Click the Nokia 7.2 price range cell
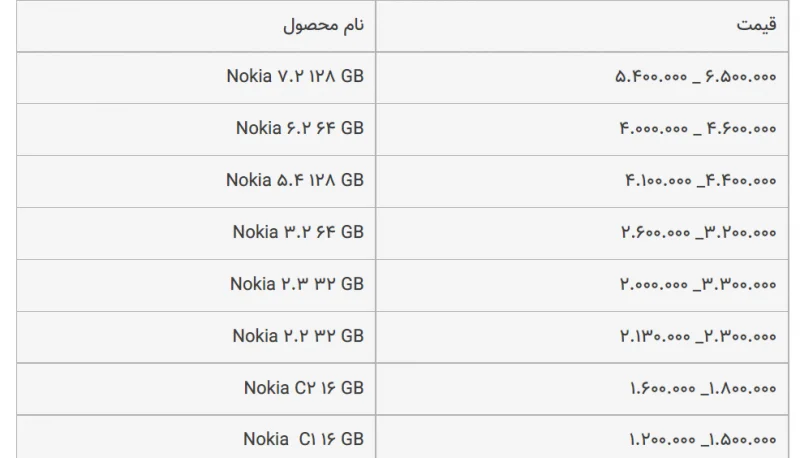Image resolution: width=800 pixels, height=458 pixels. click(x=582, y=78)
